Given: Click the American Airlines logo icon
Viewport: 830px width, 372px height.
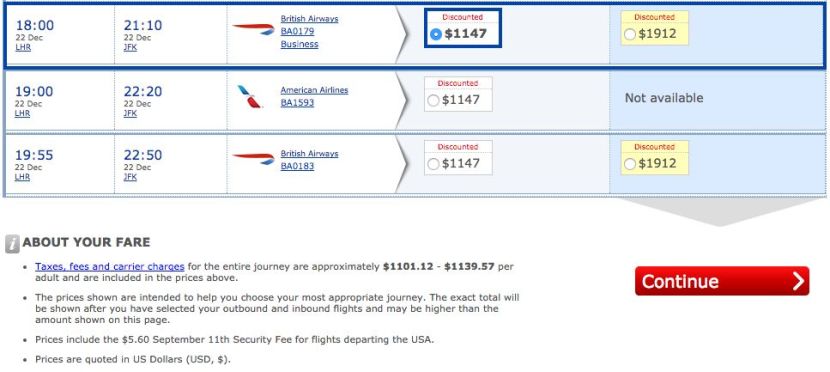Looking at the screenshot, I should pos(250,96).
